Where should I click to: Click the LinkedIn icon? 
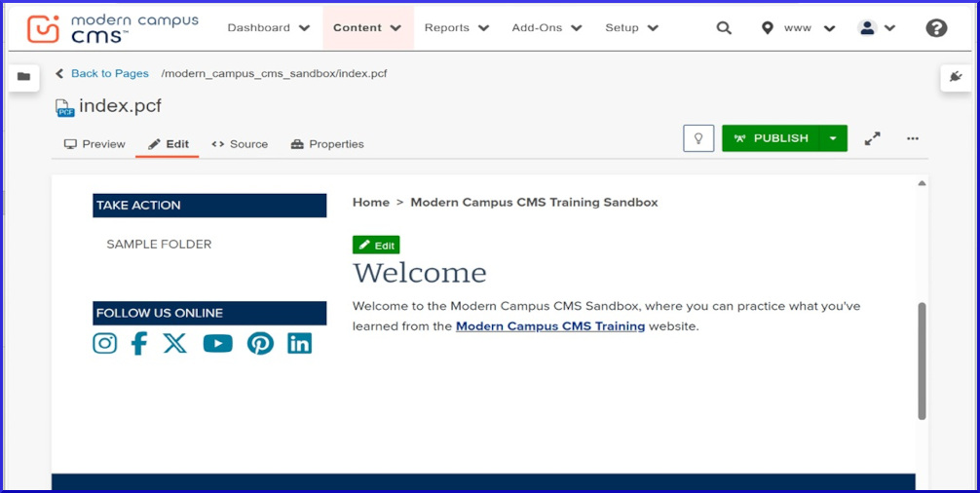pos(300,343)
